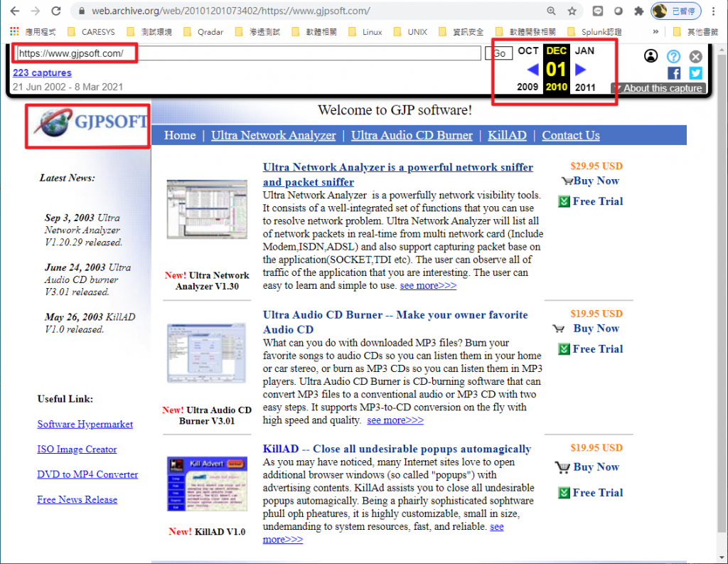Click the Ultra Audio CD Burner thumbnail
The width and height of the screenshot is (728, 564).
pyautogui.click(x=207, y=353)
